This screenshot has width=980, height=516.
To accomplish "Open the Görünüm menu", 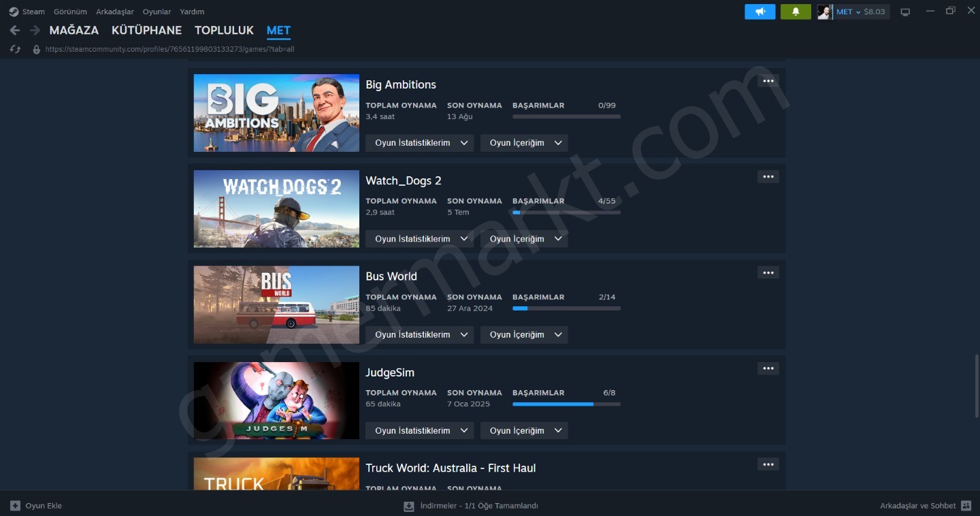I will (70, 12).
